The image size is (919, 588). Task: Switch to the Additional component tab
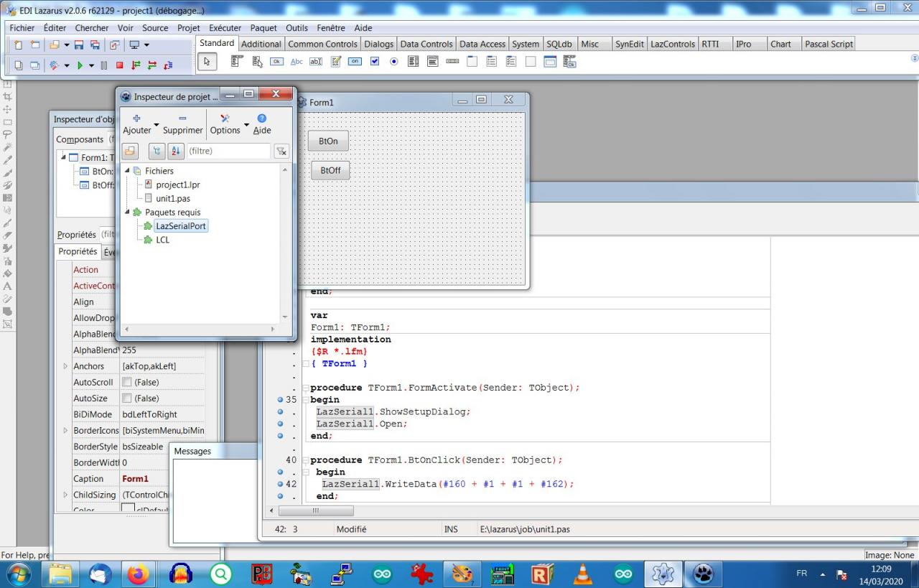tap(261, 44)
